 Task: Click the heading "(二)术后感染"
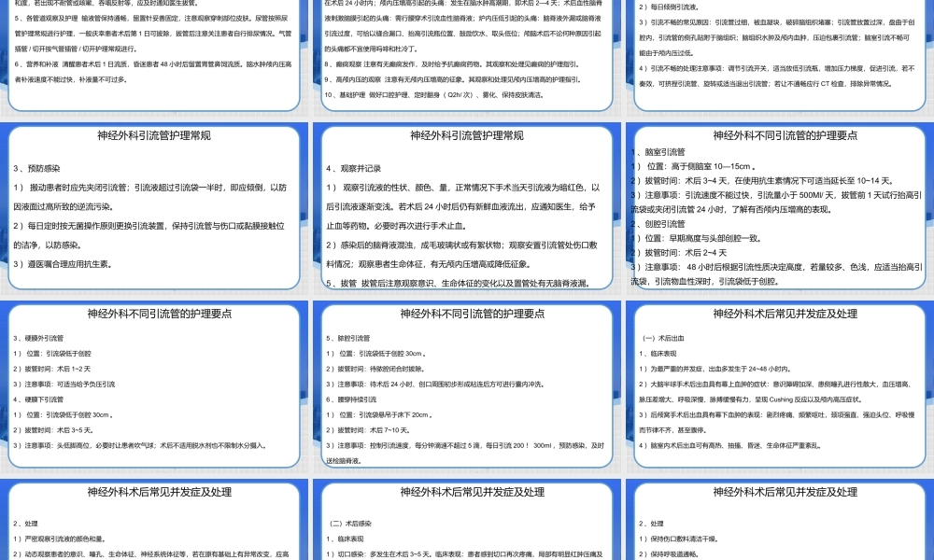point(350,524)
